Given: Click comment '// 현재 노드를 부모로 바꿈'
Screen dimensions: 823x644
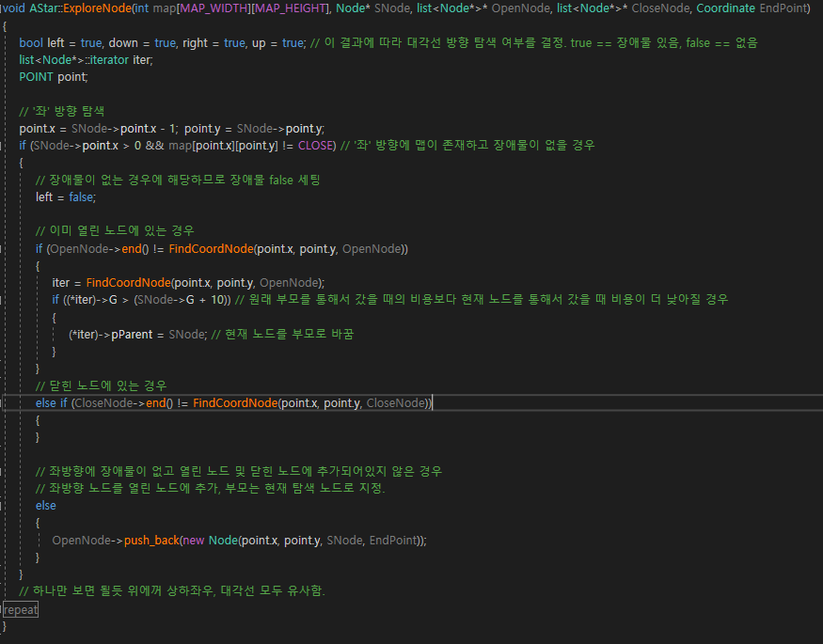Looking at the screenshot, I should (x=282, y=334).
